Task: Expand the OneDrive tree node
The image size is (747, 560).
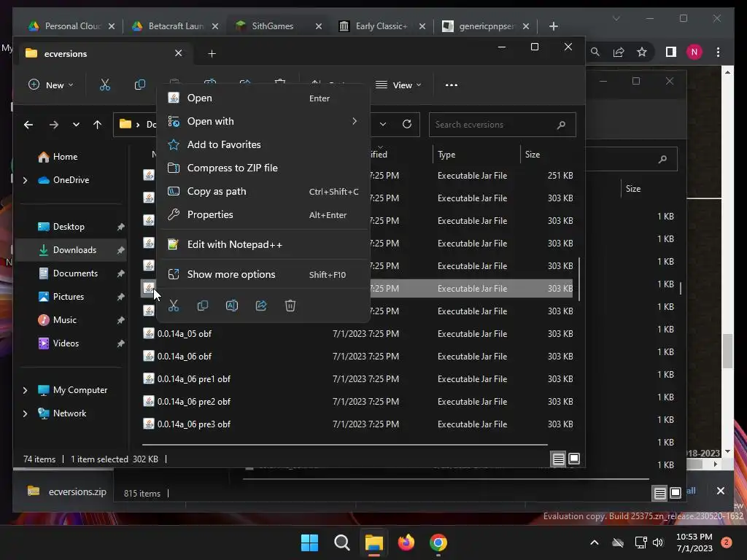Action: click(x=26, y=180)
